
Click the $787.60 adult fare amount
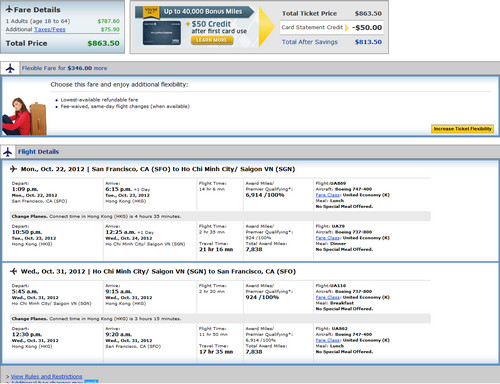[109, 21]
